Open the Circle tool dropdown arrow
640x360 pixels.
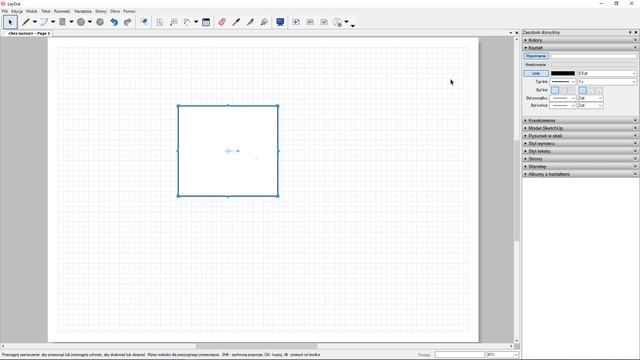click(x=90, y=22)
